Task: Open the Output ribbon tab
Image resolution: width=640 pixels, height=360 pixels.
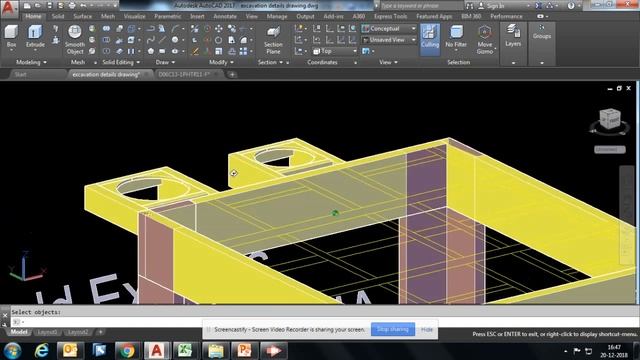Action: (305, 16)
